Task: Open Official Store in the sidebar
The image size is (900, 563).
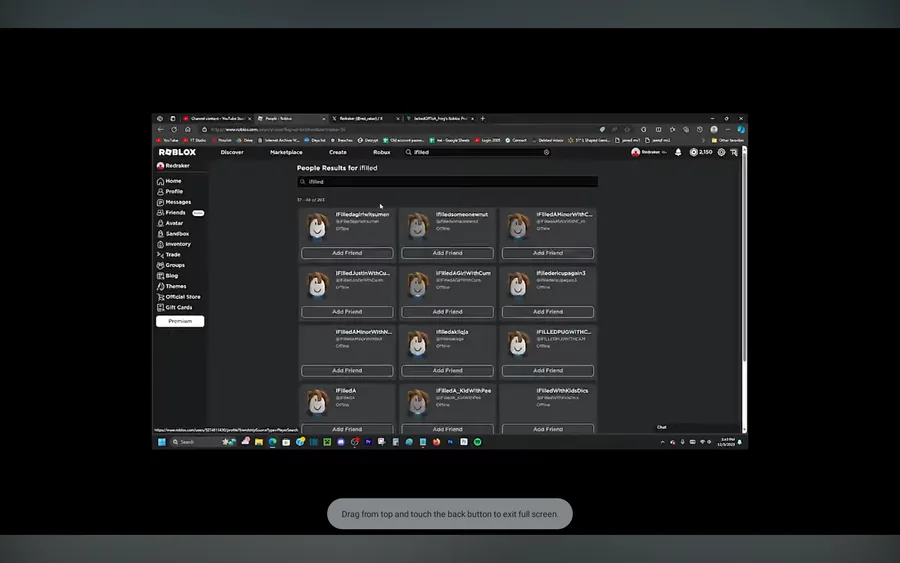Action: pos(179,297)
